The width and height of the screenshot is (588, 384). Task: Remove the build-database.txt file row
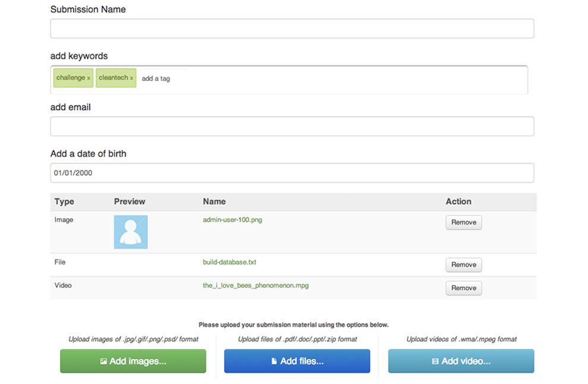[463, 265]
